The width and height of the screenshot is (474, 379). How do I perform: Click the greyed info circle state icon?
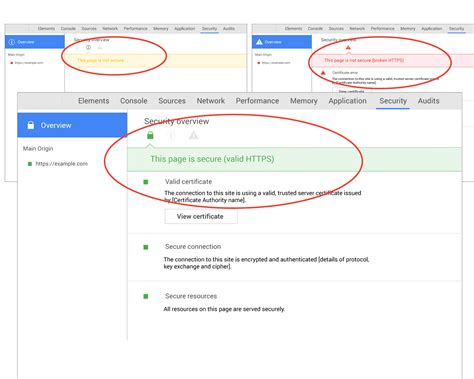[x=172, y=135]
